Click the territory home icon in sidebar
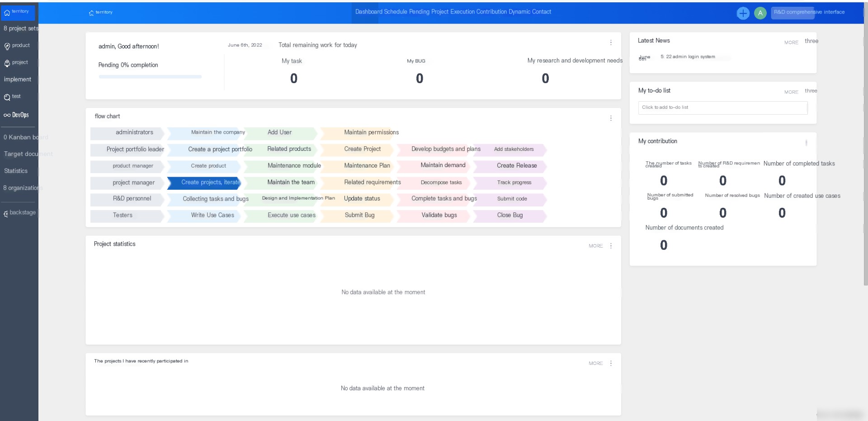 coord(7,13)
